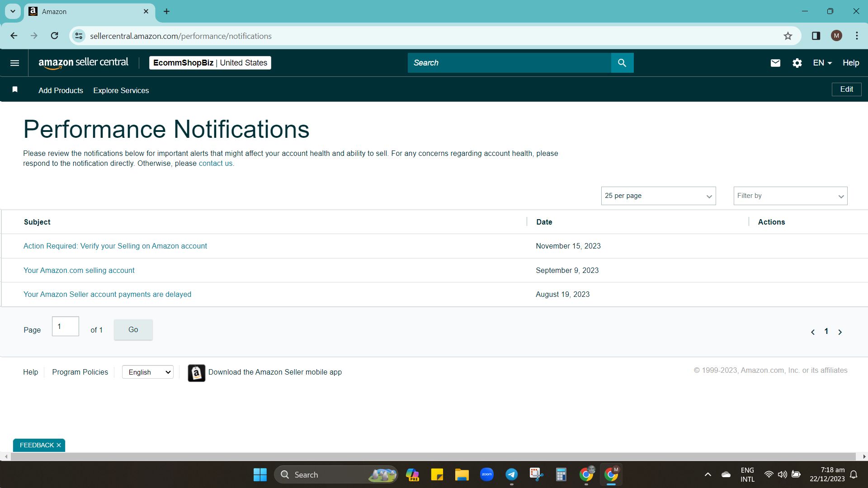
Task: Switch to the Amazon browser tab
Action: (90, 11)
